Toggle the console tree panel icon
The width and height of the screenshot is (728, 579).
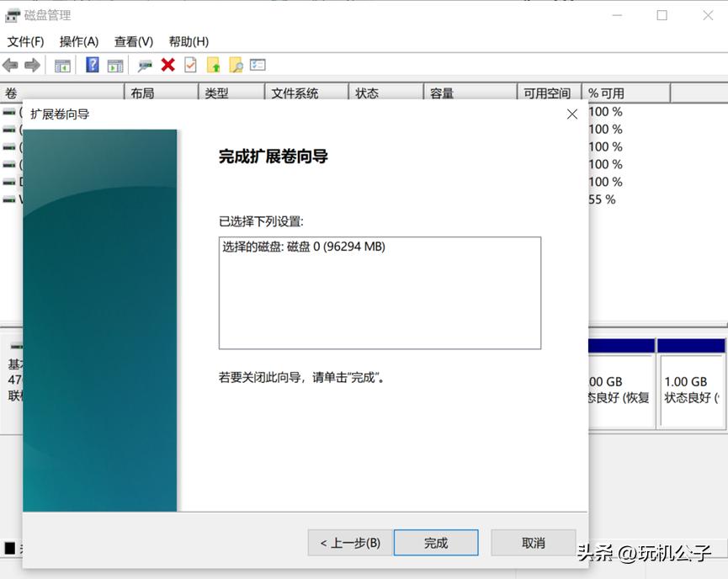(x=62, y=65)
